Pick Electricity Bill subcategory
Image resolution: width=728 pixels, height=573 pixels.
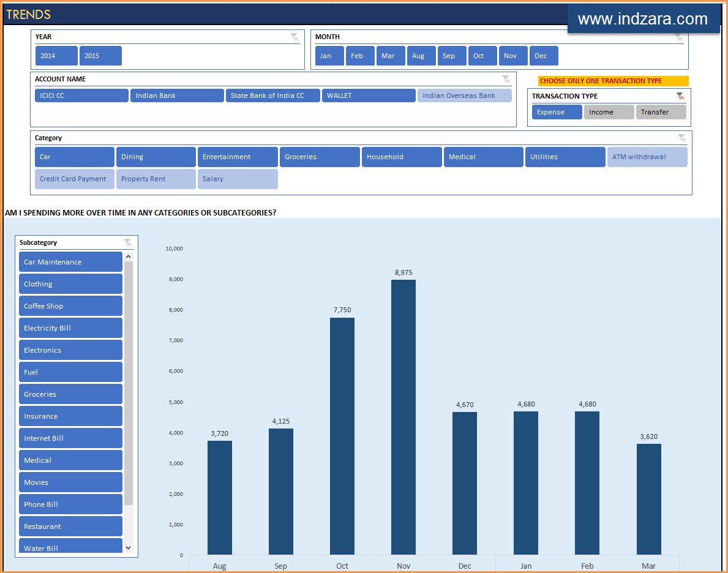[x=70, y=328]
